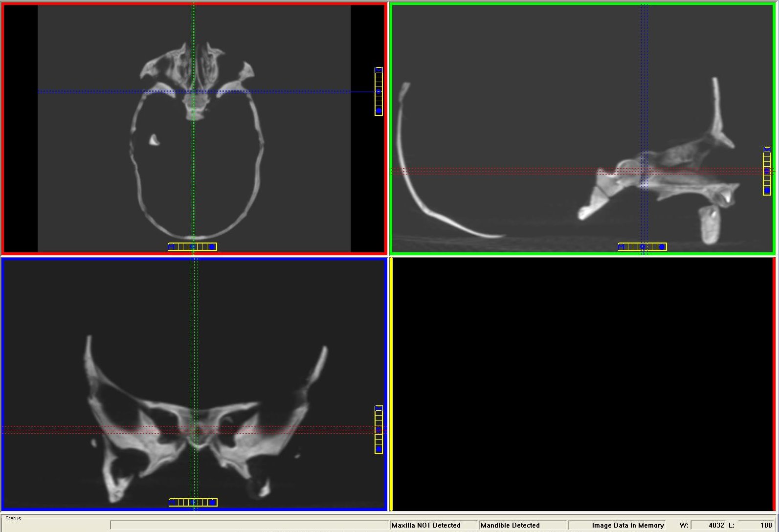Image resolution: width=779 pixels, height=532 pixels.
Task: Click top icon of coronal view's right vertical slider
Action: [378, 408]
